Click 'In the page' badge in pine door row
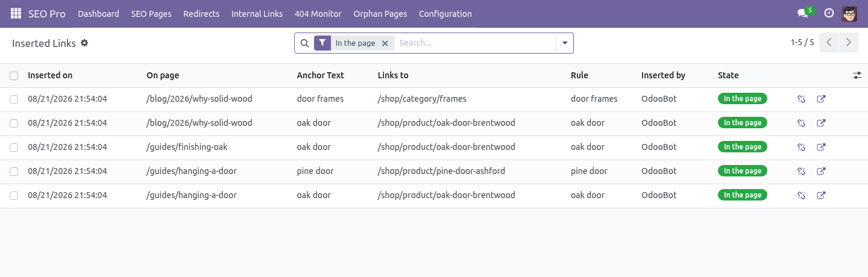Viewport: 868px width, 277px height. click(742, 171)
